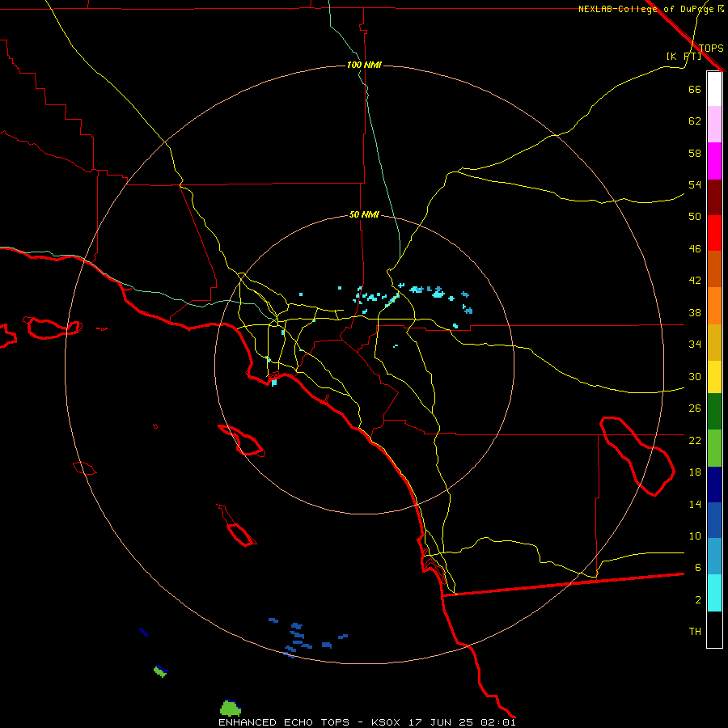The image size is (728, 728).
Task: Click the bright orange legend swatch
Action: coord(714,306)
